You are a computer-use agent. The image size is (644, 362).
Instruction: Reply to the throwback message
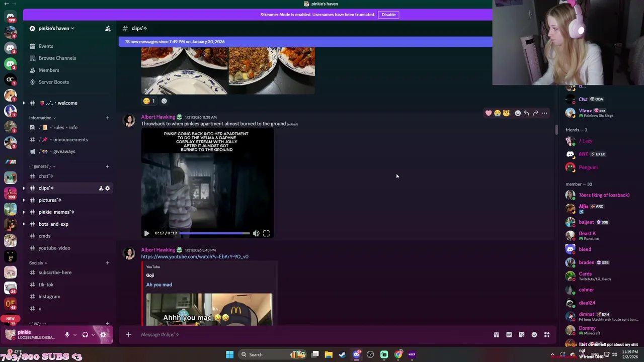click(x=526, y=113)
